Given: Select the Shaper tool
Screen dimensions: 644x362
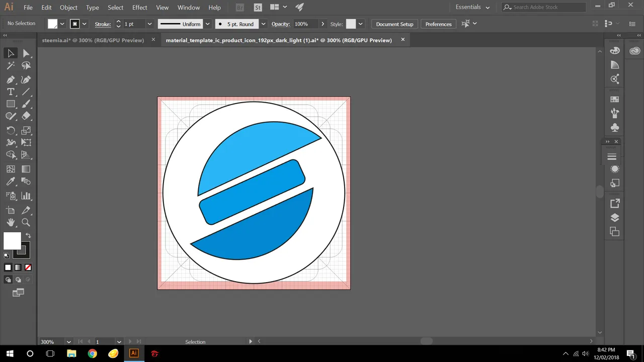Looking at the screenshot, I should click(11, 116).
